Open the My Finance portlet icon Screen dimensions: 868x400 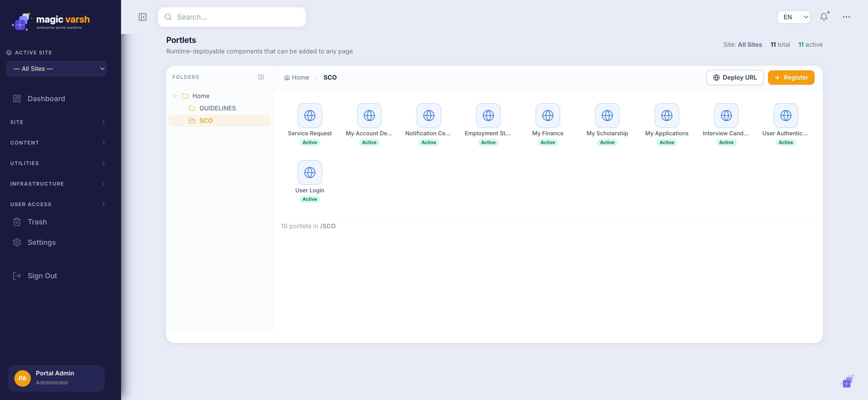548,115
